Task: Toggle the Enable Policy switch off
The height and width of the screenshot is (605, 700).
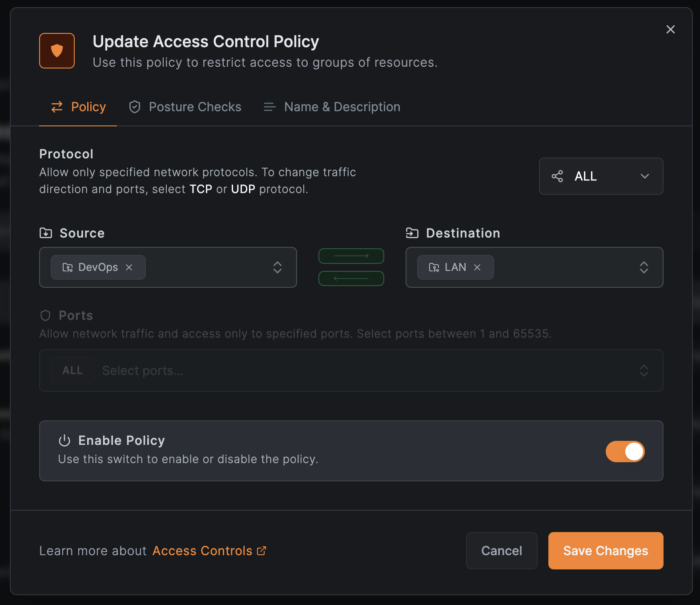Action: pyautogui.click(x=625, y=452)
